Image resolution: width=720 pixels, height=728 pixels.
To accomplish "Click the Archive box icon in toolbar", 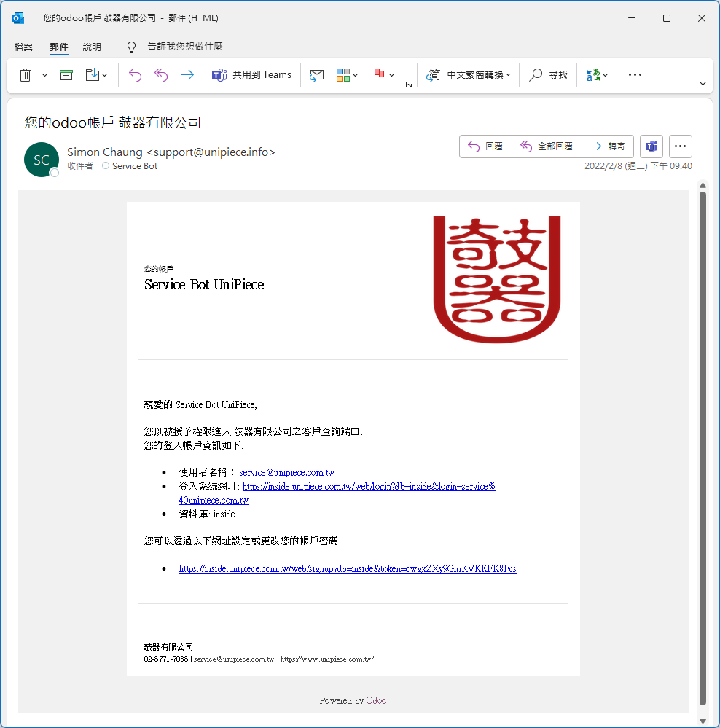I will [x=66, y=75].
